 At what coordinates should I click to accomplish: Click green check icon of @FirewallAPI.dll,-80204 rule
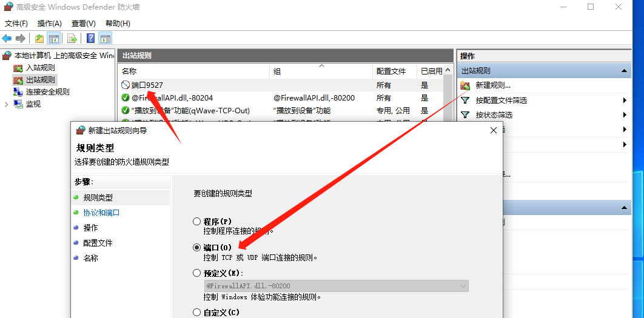pos(126,98)
